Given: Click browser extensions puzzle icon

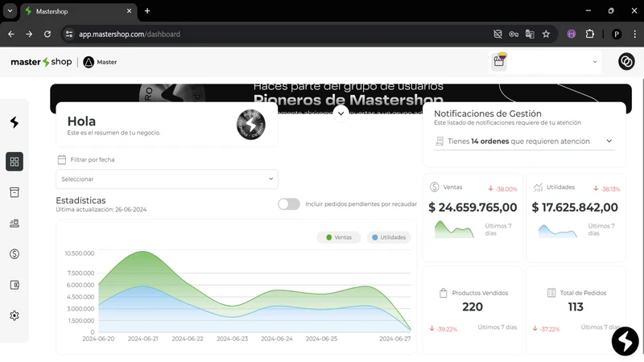Looking at the screenshot, I should (x=590, y=34).
